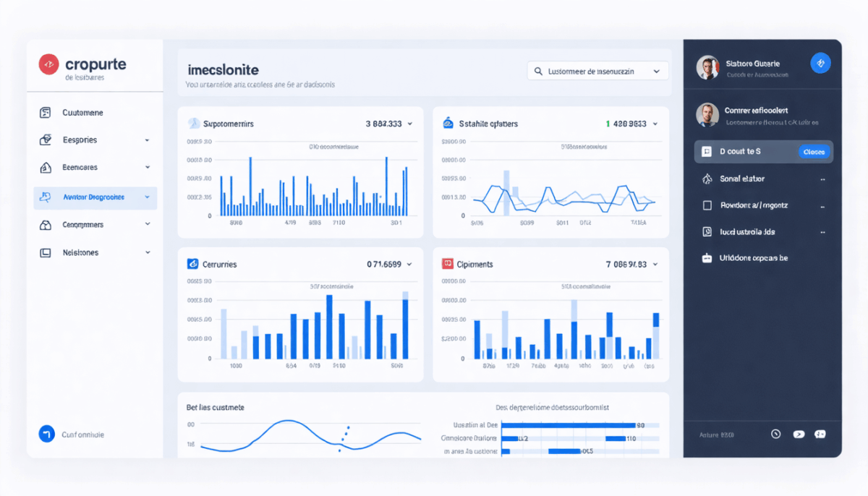Viewport: 868px width, 496px height.
Task: Click the Uiidone orpeas be icon
Action: point(707,257)
